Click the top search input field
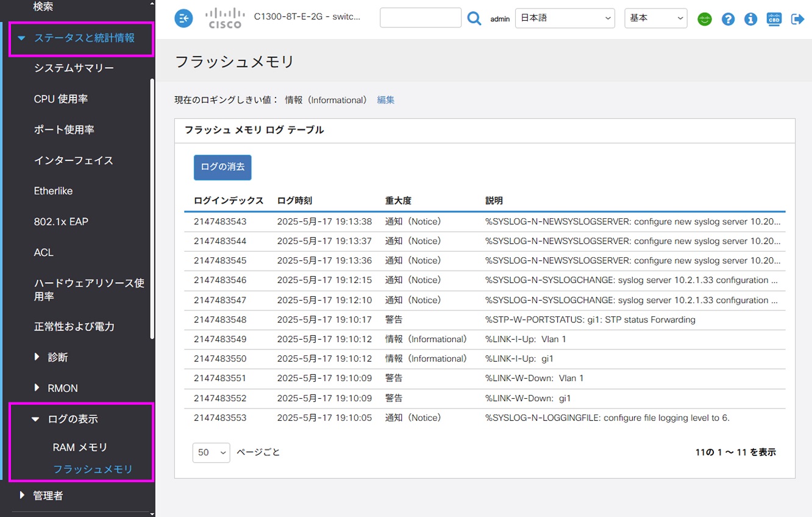This screenshot has width=812, height=517. pos(421,18)
